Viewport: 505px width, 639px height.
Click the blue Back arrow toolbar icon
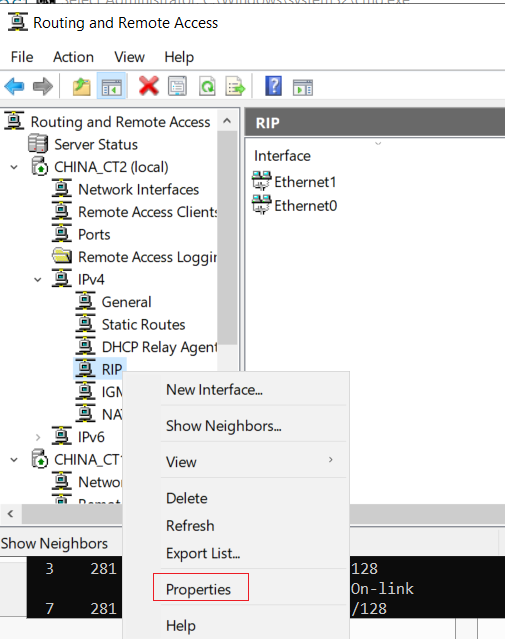coord(14,86)
